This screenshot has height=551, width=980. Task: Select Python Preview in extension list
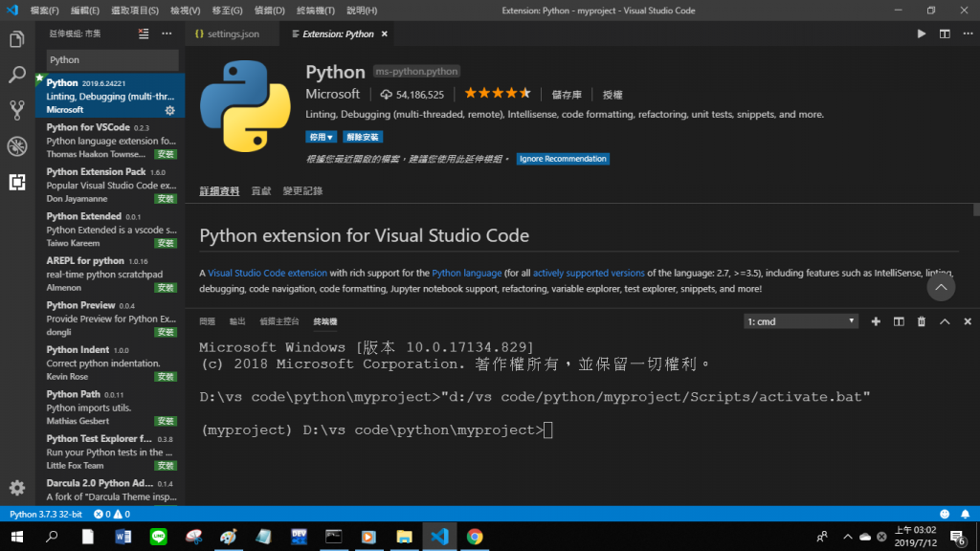point(110,319)
